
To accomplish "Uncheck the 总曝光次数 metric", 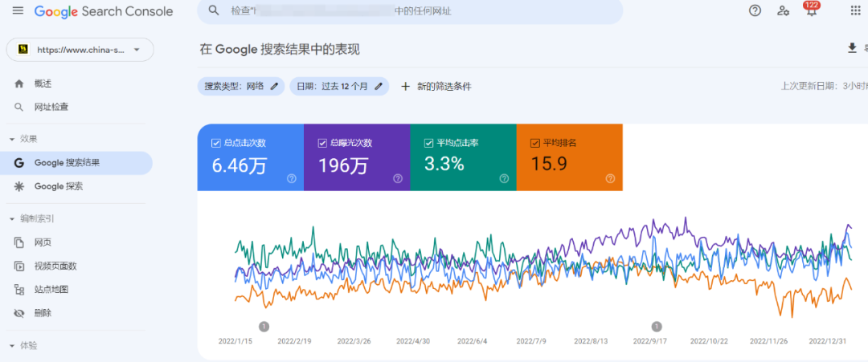I will point(322,143).
